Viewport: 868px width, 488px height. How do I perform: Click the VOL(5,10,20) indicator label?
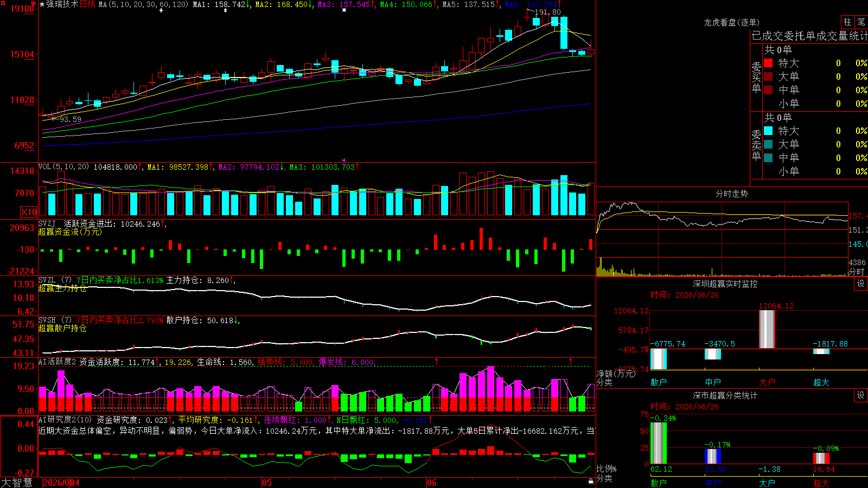coord(63,166)
